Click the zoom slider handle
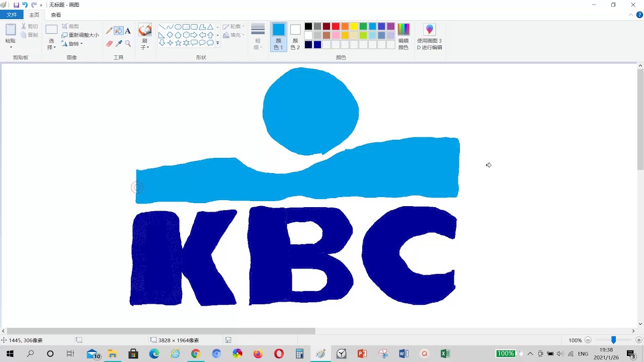Screen dimensions: 644x362 tap(613, 340)
